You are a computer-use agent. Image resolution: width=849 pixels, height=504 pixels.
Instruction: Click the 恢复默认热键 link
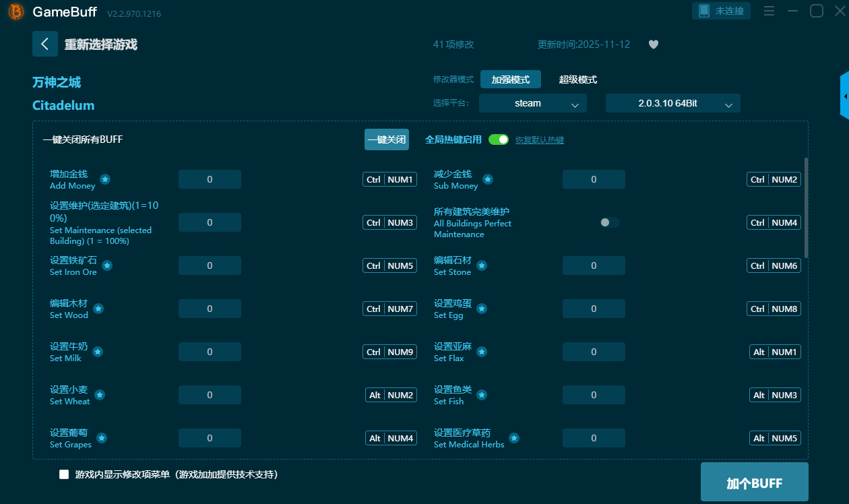click(x=539, y=140)
